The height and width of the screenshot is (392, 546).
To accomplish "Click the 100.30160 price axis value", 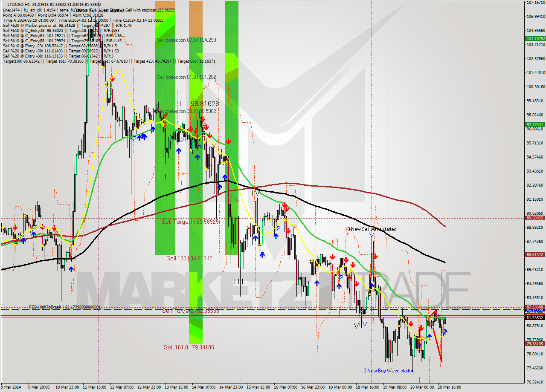I will pos(536,86).
